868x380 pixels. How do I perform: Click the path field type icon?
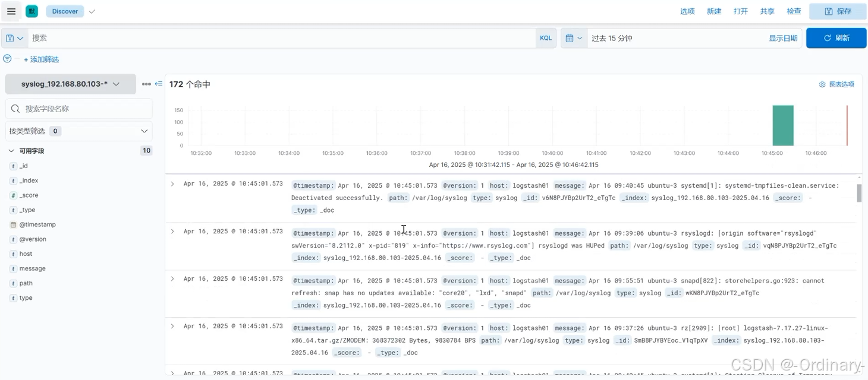pos(13,283)
